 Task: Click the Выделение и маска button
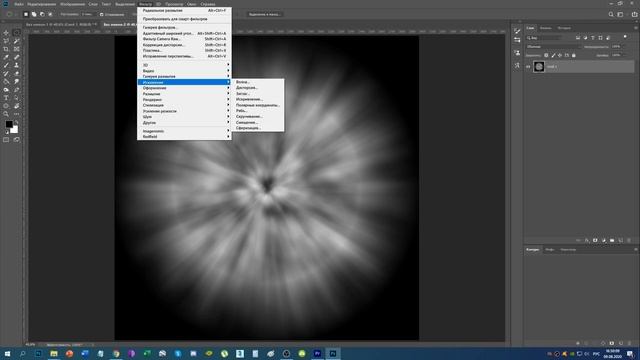tap(264, 14)
